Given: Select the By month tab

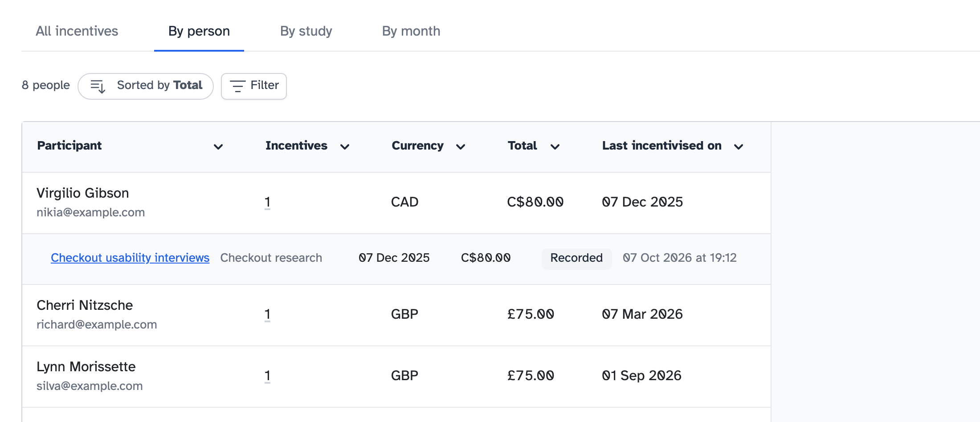Looking at the screenshot, I should [x=411, y=31].
